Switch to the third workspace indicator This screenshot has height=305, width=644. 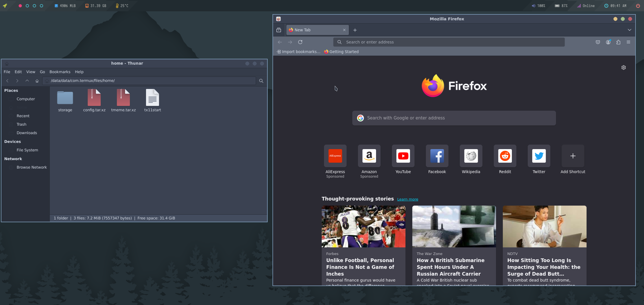click(x=34, y=6)
